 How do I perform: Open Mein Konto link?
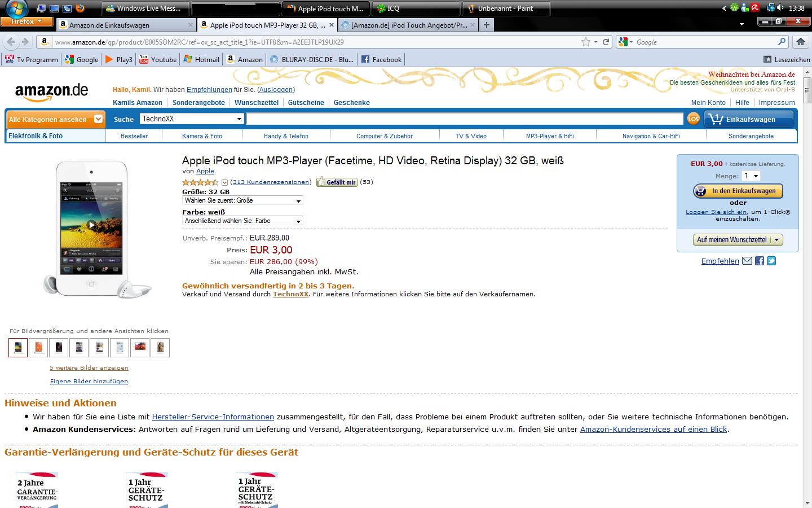point(708,102)
